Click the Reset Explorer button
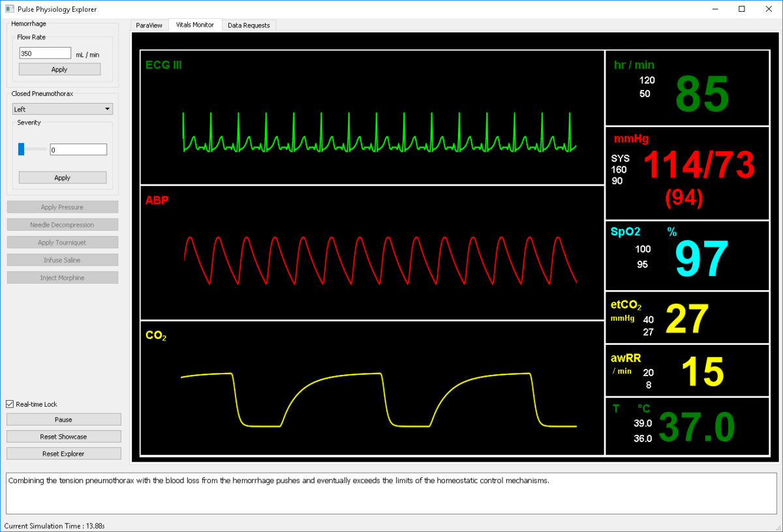Viewport: 783px width, 532px height. pyautogui.click(x=63, y=453)
